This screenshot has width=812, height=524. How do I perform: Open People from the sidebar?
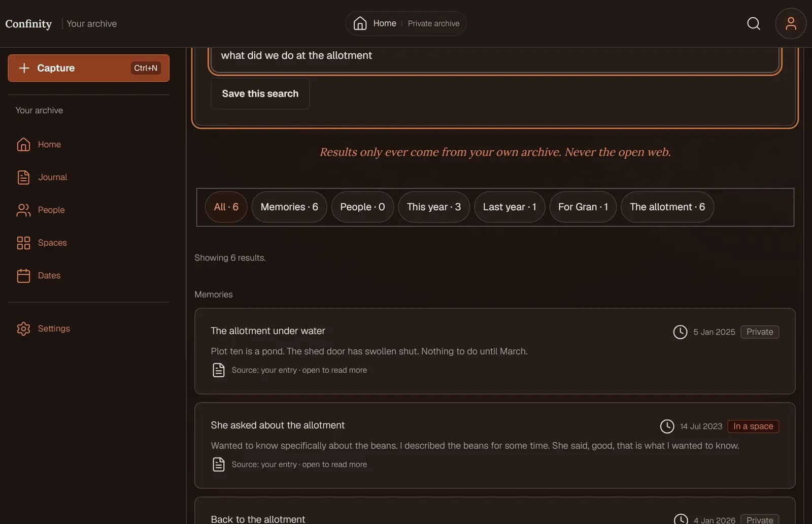[51, 210]
